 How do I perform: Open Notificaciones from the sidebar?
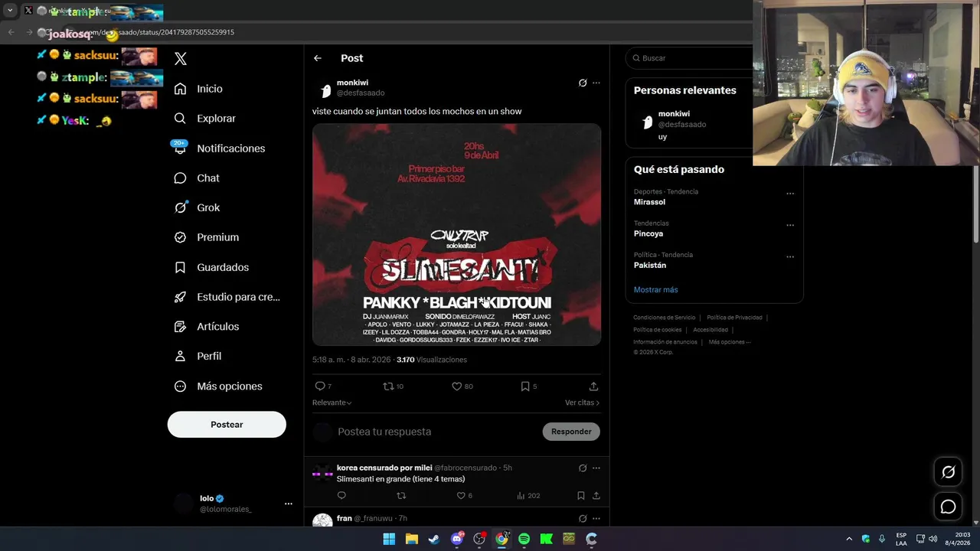pos(219,148)
